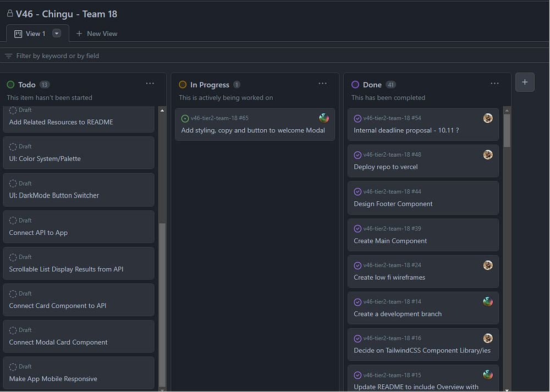The image size is (550, 392).
Task: Click the Done column vertical scrollbar thumb
Action: (507, 130)
